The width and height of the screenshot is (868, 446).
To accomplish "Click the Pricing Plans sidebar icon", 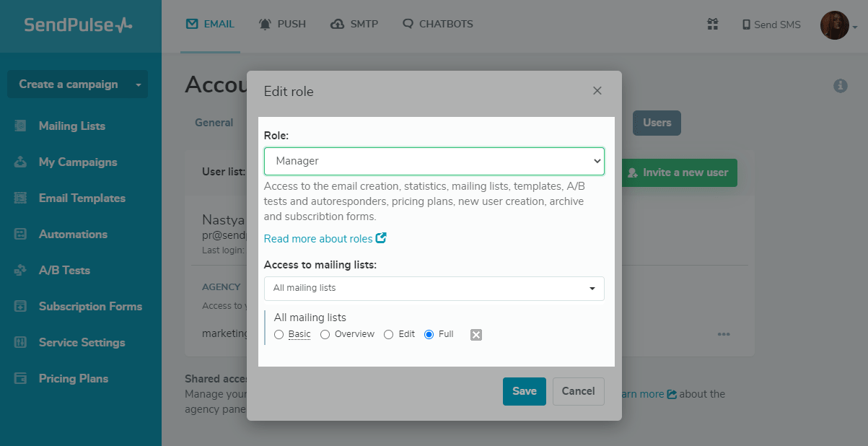I will click(21, 378).
